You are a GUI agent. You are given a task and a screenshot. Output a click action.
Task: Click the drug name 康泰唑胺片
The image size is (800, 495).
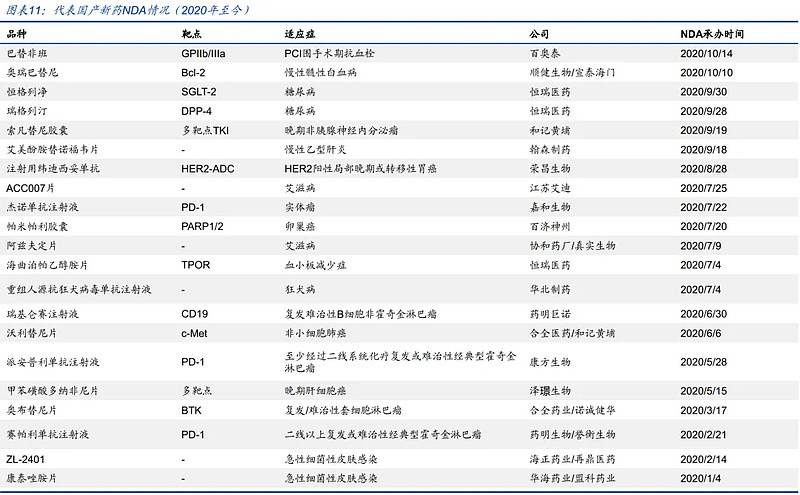(32, 479)
